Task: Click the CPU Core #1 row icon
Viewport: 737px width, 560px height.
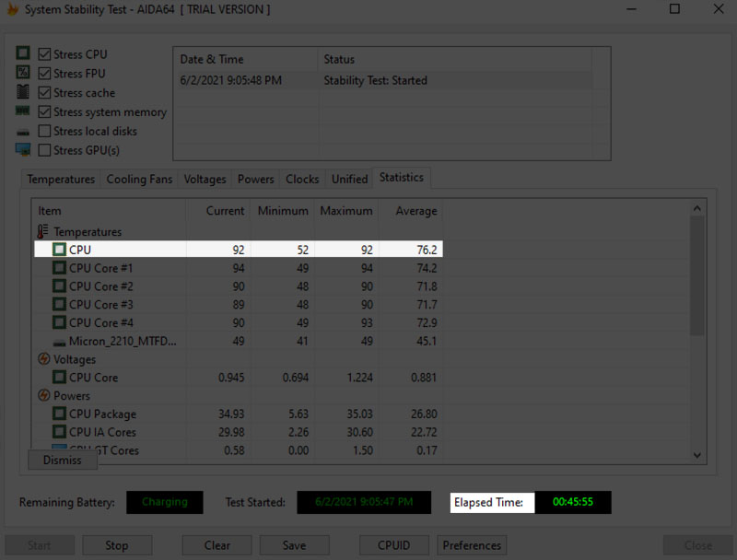Action: point(59,268)
